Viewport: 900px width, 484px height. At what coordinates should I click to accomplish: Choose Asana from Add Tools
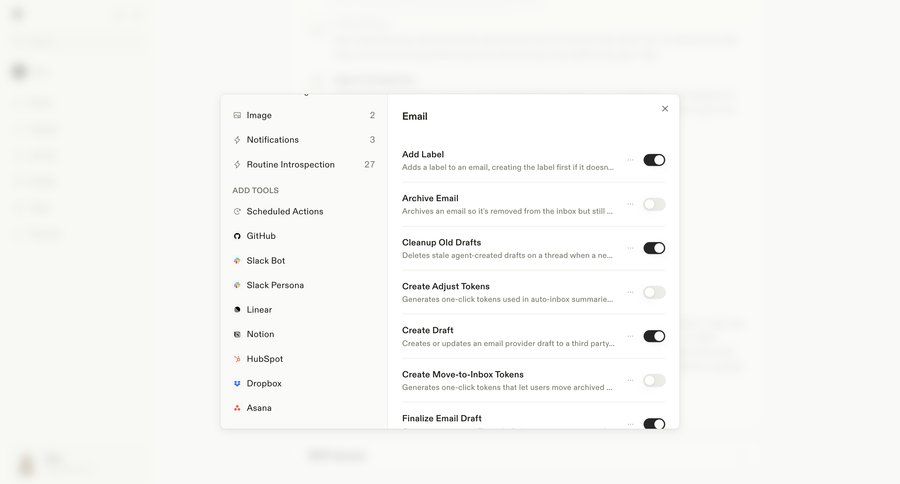(x=304, y=408)
